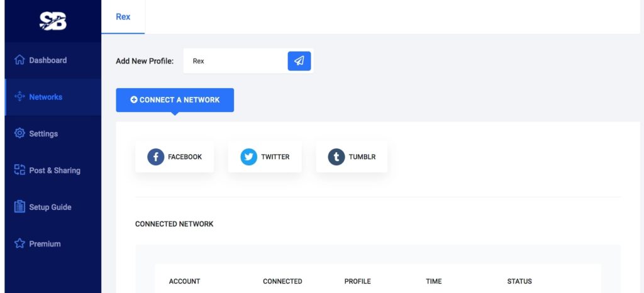Click the Tumblr round logo icon
This screenshot has height=293, width=644.
tap(336, 157)
